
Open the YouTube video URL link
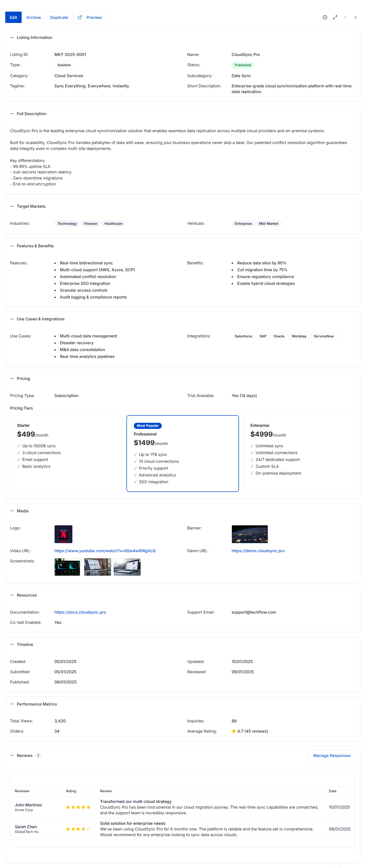(105, 551)
